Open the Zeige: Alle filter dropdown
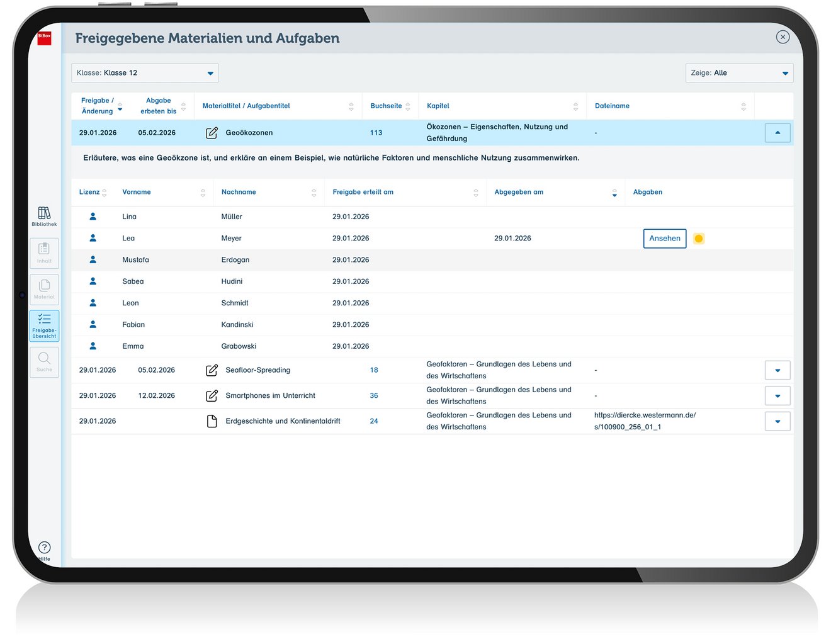This screenshot has height=644, width=831. click(x=739, y=73)
